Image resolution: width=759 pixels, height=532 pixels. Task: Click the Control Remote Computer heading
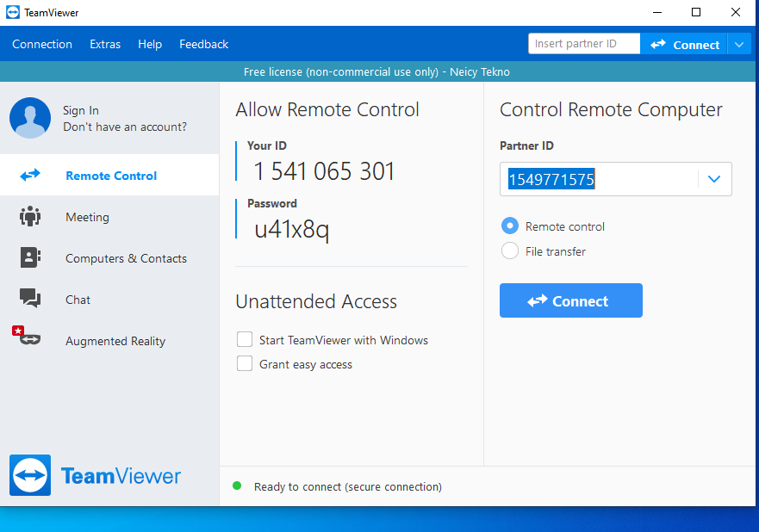[x=611, y=110]
